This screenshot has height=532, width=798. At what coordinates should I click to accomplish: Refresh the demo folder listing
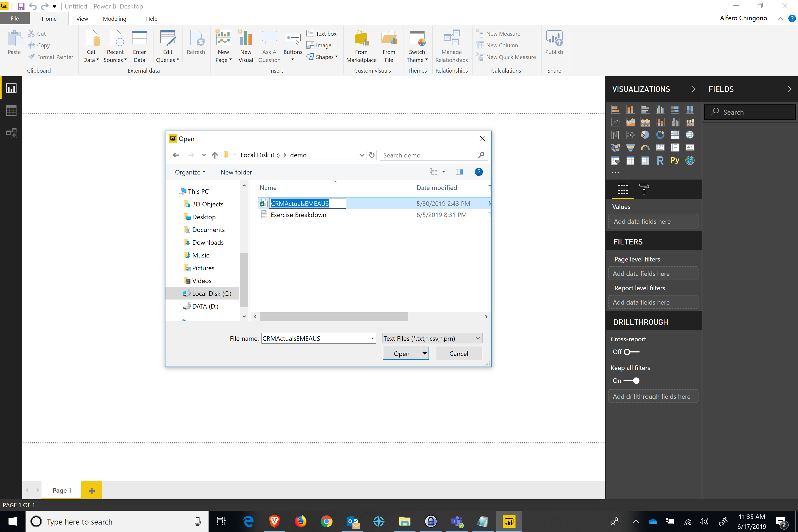(372, 155)
